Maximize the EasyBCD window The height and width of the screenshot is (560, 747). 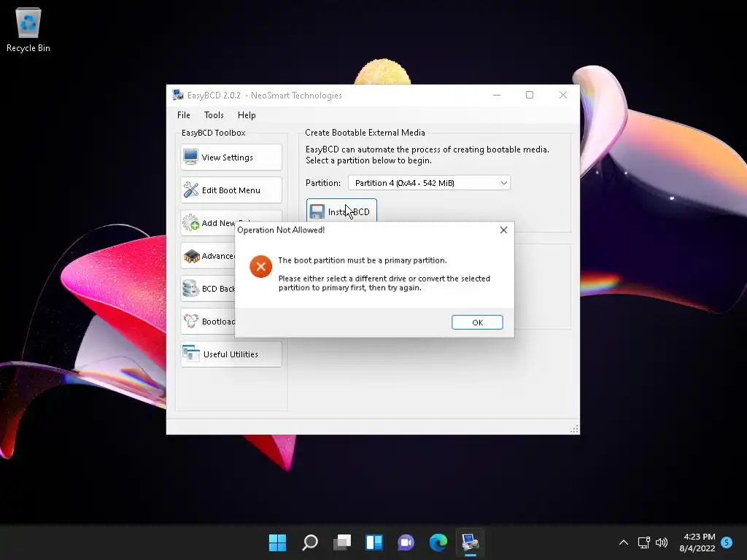530,95
